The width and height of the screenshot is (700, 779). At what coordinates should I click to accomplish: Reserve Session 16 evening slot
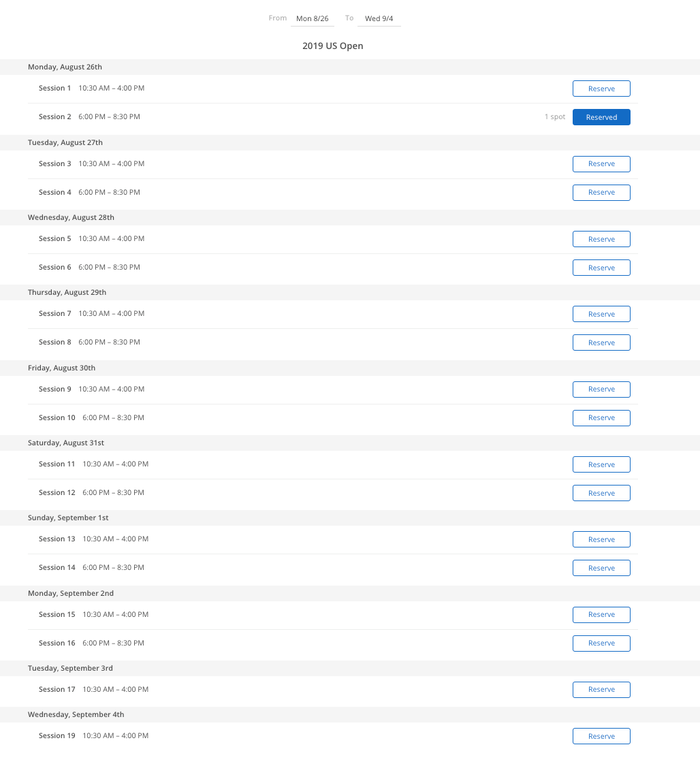click(x=601, y=643)
